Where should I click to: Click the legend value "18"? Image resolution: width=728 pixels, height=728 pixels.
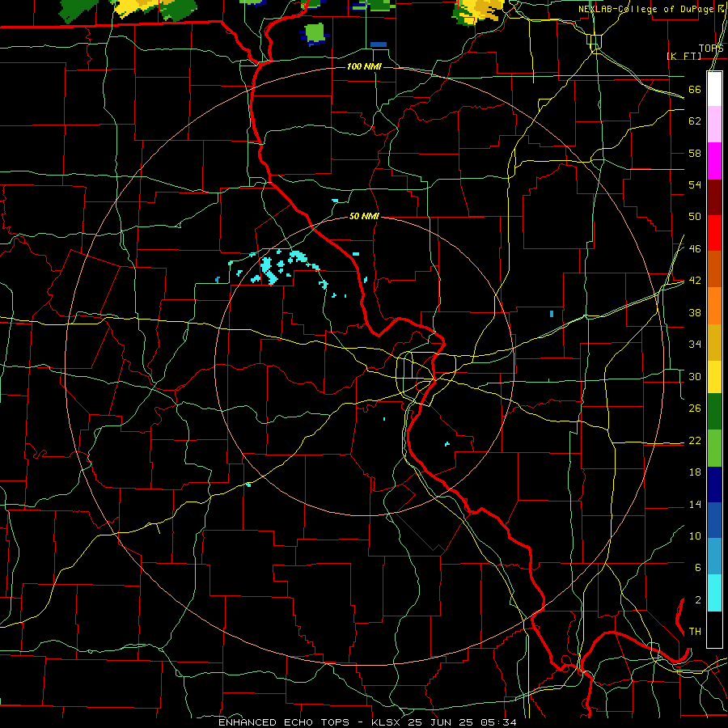695,472
